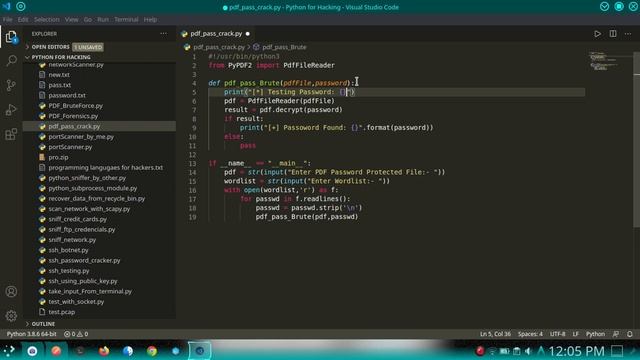The image size is (640, 360).
Task: Change indentation via Spaces: 4
Action: tap(530, 334)
